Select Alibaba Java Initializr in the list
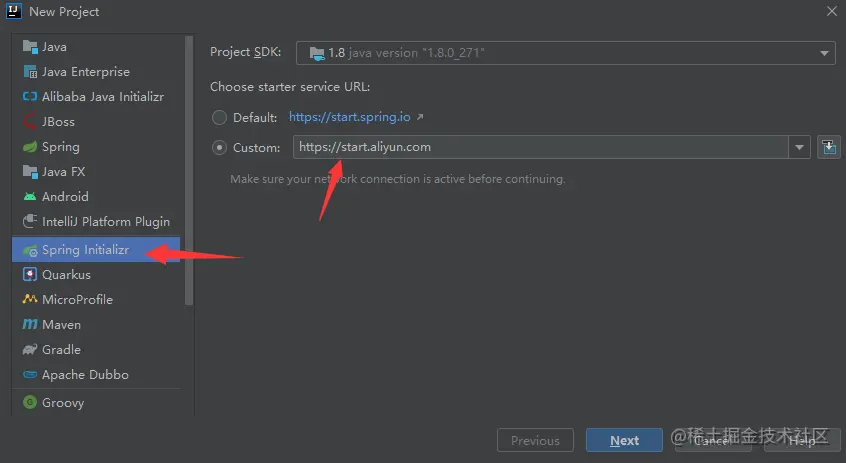The height and width of the screenshot is (463, 846). point(96,97)
